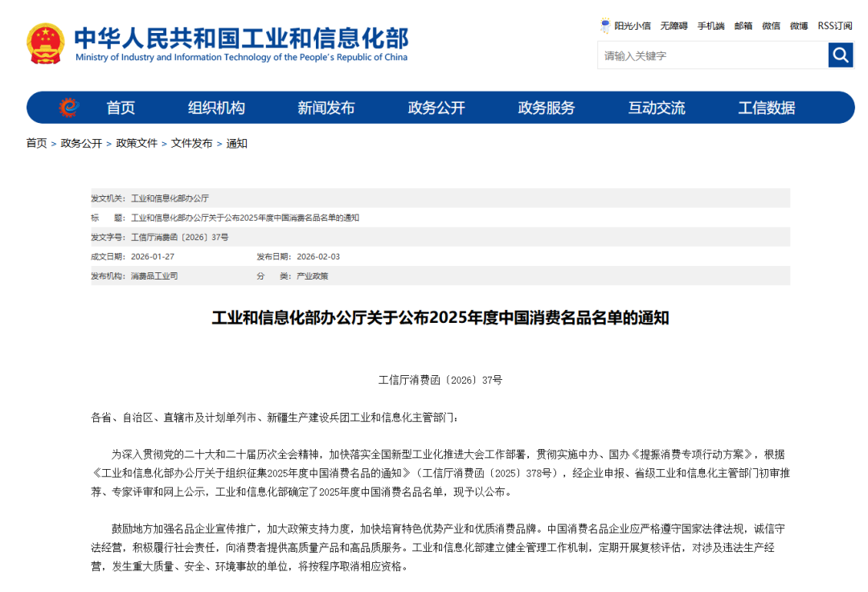Open the 手机端 mobile version
This screenshot has width=868, height=592.
tap(710, 25)
